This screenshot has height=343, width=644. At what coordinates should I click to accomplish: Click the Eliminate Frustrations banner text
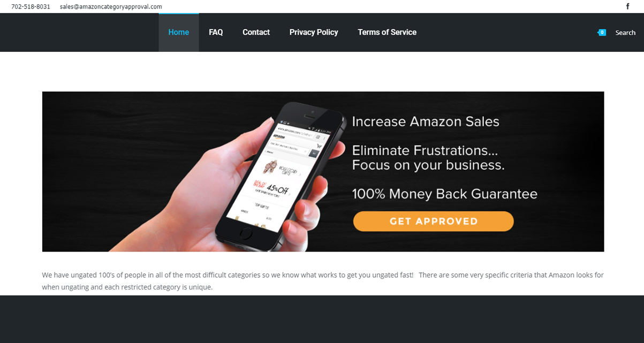pyautogui.click(x=428, y=158)
